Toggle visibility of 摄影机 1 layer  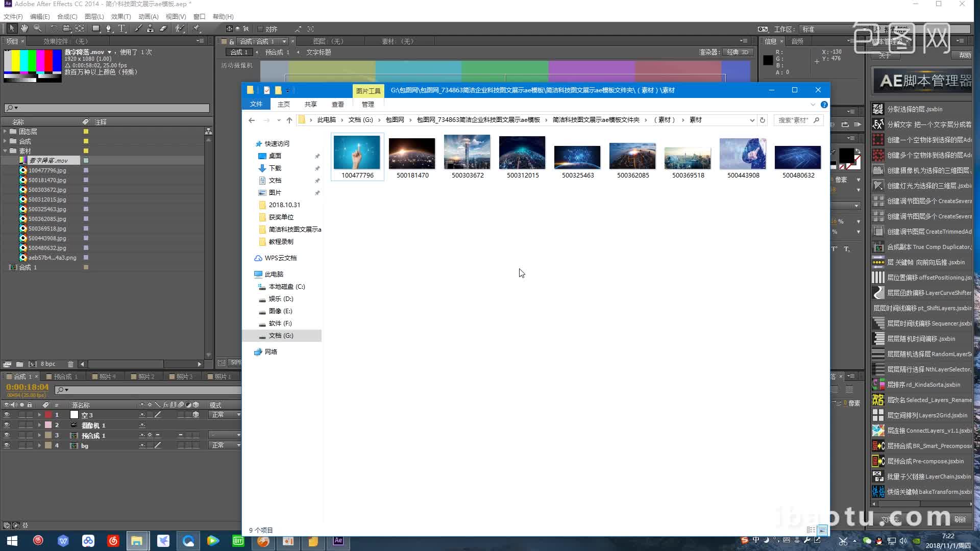[6, 425]
